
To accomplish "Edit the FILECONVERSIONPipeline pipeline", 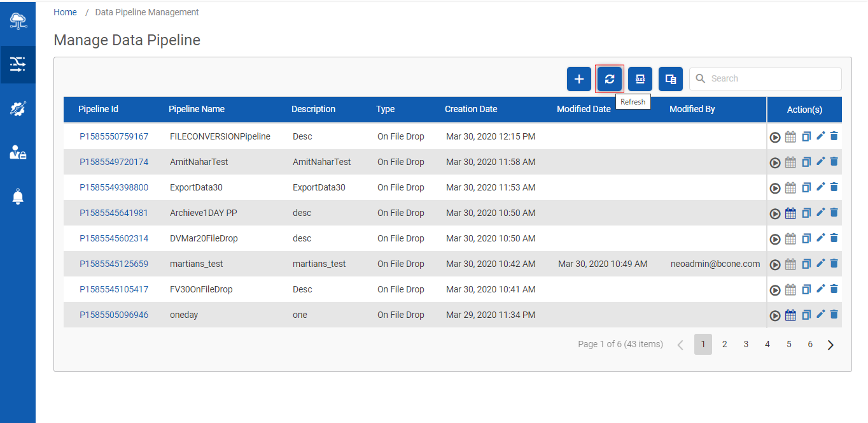I will pyautogui.click(x=821, y=136).
